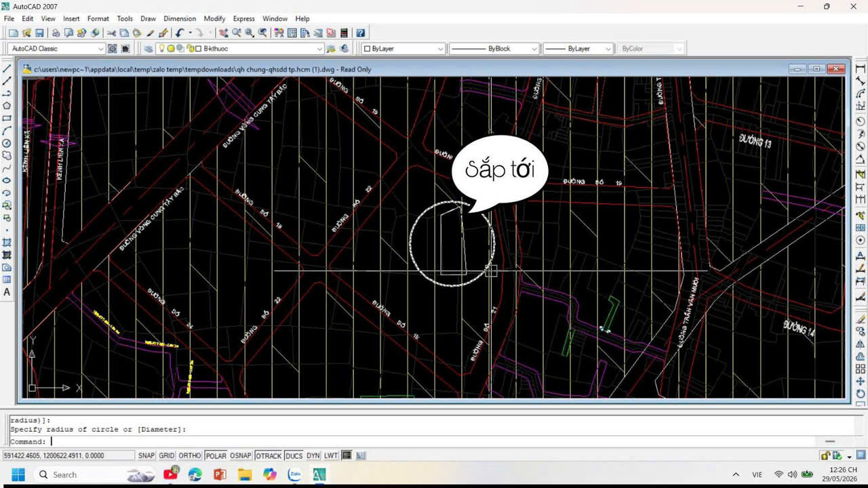Image resolution: width=868 pixels, height=488 pixels.
Task: Open the Dimension menu
Action: 180,18
